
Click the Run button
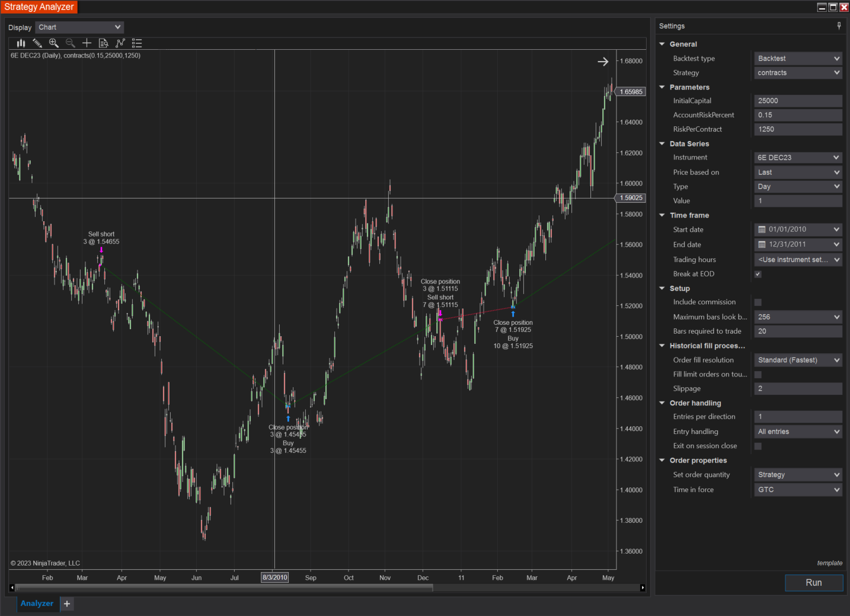814,583
